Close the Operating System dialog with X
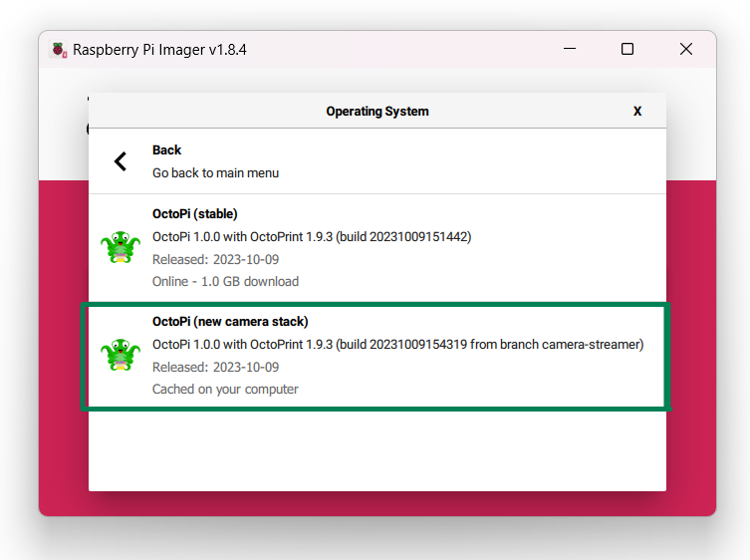750x560 pixels. click(x=637, y=111)
